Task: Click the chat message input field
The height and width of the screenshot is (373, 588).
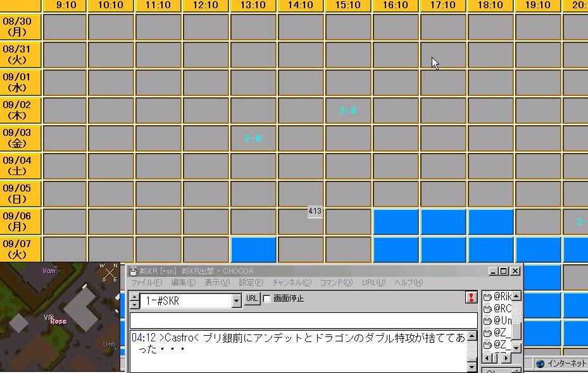Action: [x=303, y=320]
